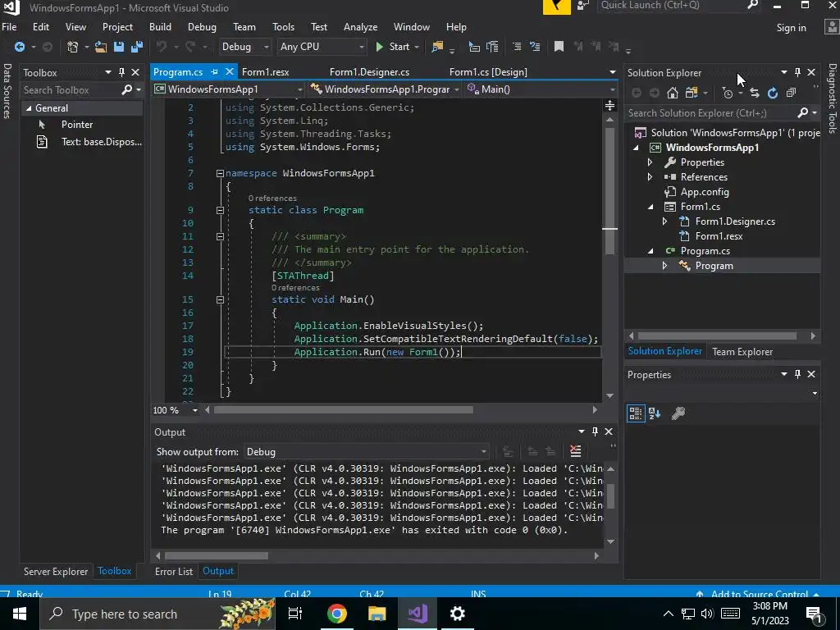Collapse the static class Program code block
840x630 pixels.
point(220,211)
